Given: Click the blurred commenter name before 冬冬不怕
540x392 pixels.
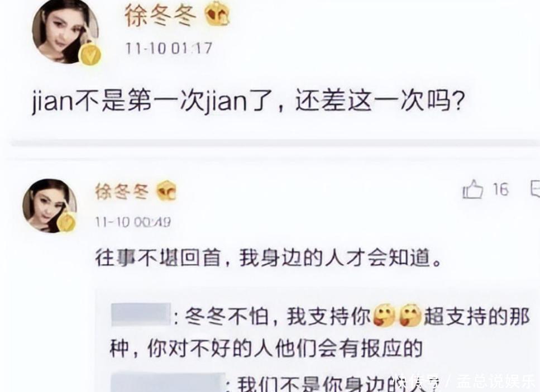Looking at the screenshot, I should pyautogui.click(x=141, y=314).
